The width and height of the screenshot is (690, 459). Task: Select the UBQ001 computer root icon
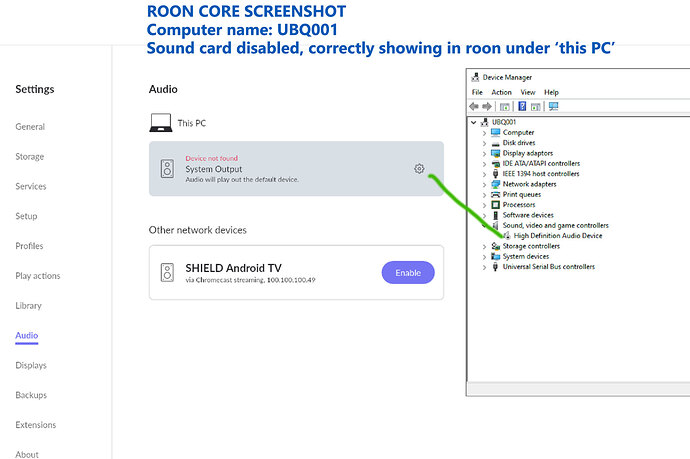coord(484,122)
